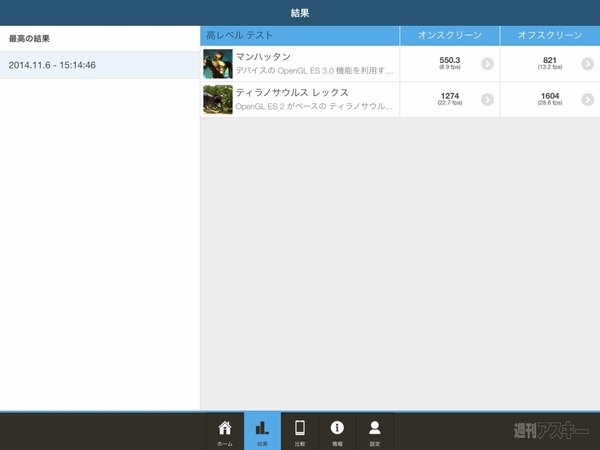Select result dated 2014.11.6 - 15:14:46
This screenshot has height=450, width=600.
tap(99, 65)
